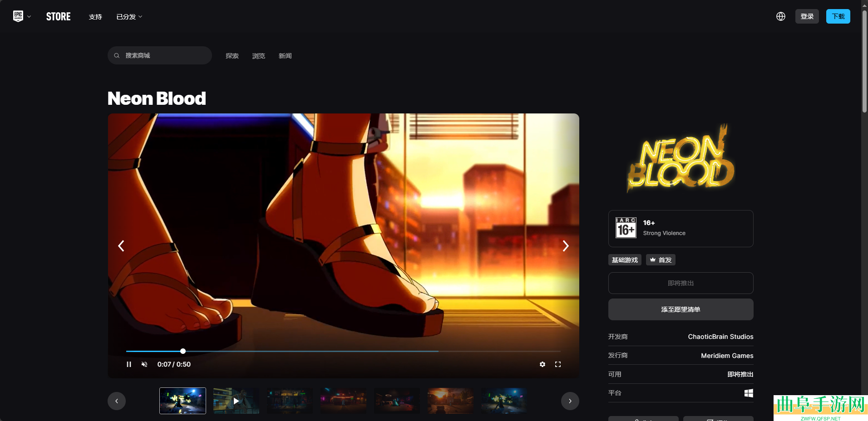Viewport: 868px width, 421px height.
Task: Enter fullscreen video mode
Action: pyautogui.click(x=558, y=364)
